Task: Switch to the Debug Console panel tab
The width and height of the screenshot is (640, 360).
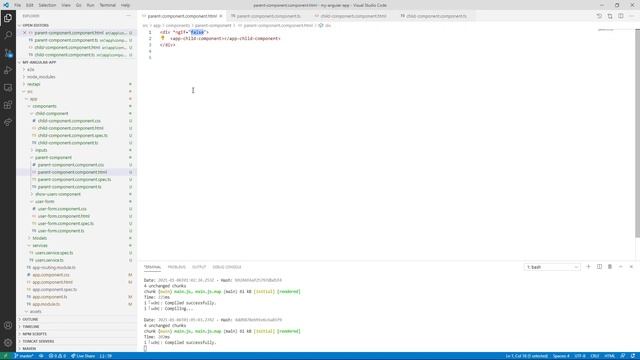Action: pyautogui.click(x=227, y=267)
